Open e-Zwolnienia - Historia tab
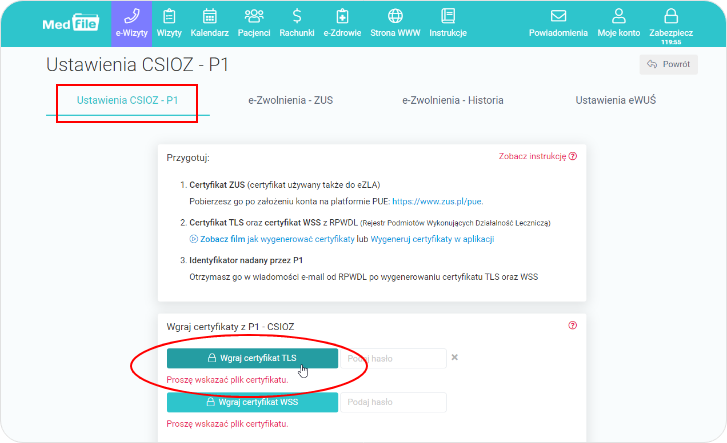 (453, 101)
